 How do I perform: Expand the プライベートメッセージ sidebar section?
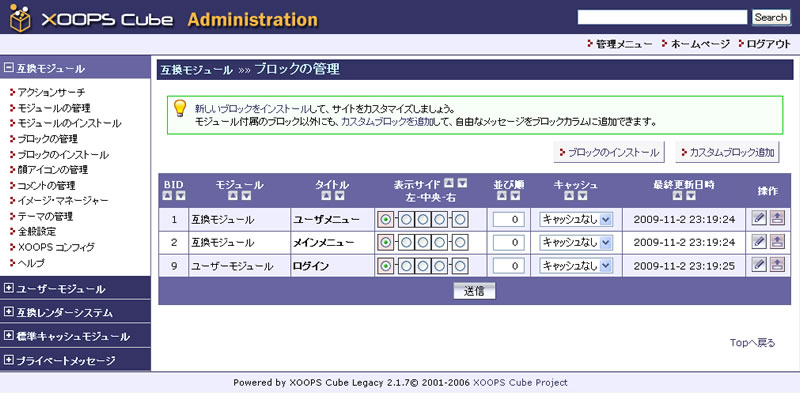click(8, 361)
